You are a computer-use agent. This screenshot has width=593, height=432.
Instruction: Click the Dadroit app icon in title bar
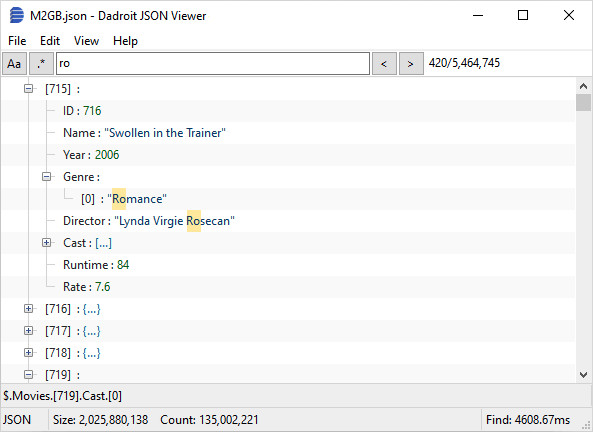click(16, 16)
